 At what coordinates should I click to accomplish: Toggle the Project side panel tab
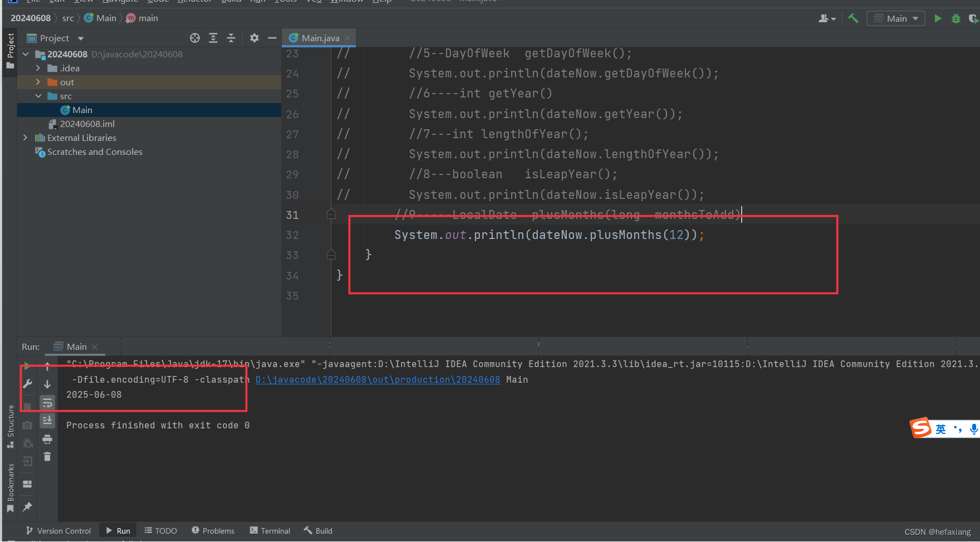coord(10,51)
